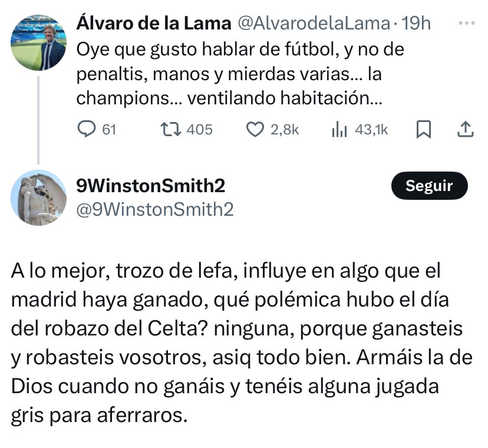
Task: Select the reply text starting "A lo mejor"
Action: tap(242, 343)
